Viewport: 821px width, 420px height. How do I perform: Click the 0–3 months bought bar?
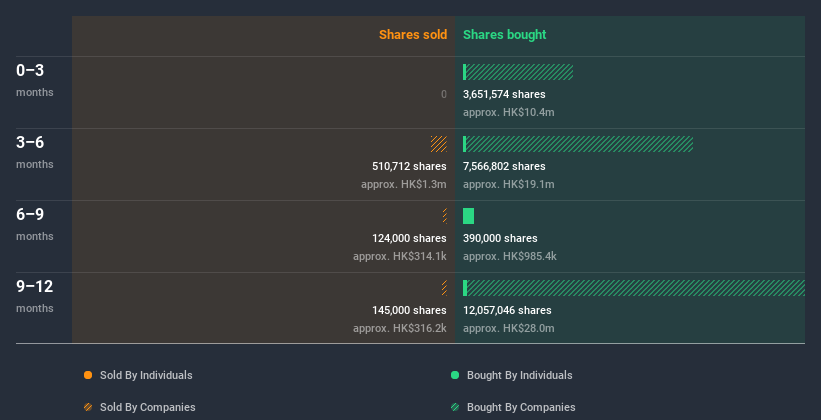click(518, 72)
